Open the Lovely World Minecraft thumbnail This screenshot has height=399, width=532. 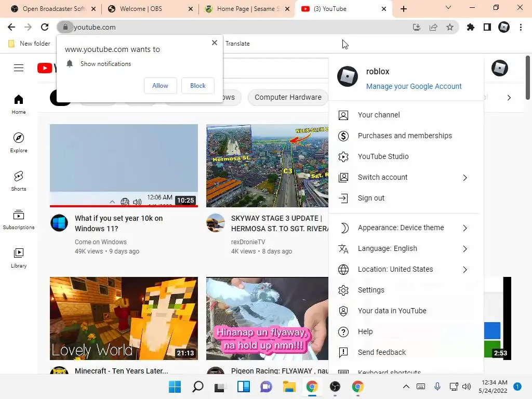click(124, 318)
